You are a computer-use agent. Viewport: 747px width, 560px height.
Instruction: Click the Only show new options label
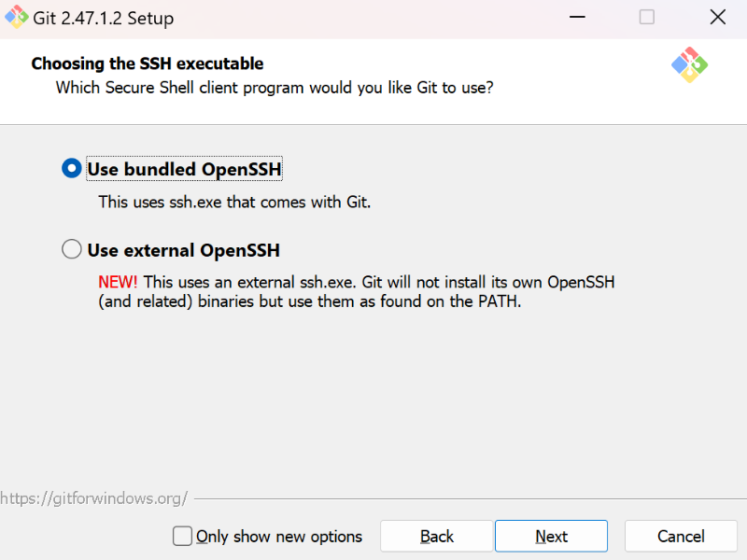pos(279,536)
